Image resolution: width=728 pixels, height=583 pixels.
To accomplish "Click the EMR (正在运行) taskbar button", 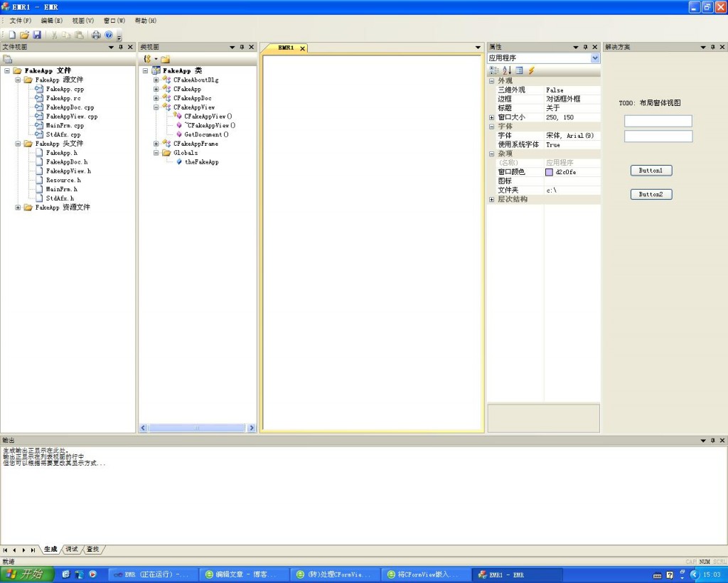I will pyautogui.click(x=154, y=574).
